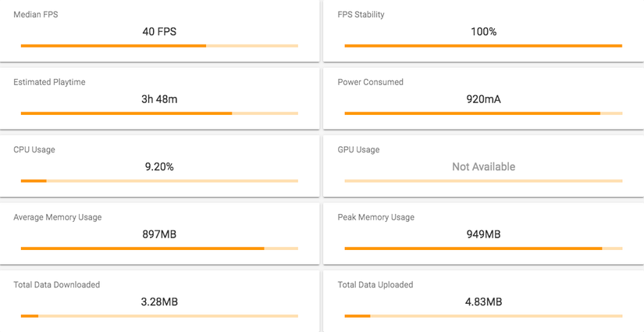The image size is (644, 332).
Task: Click the 897MB memory value
Action: coord(159,234)
